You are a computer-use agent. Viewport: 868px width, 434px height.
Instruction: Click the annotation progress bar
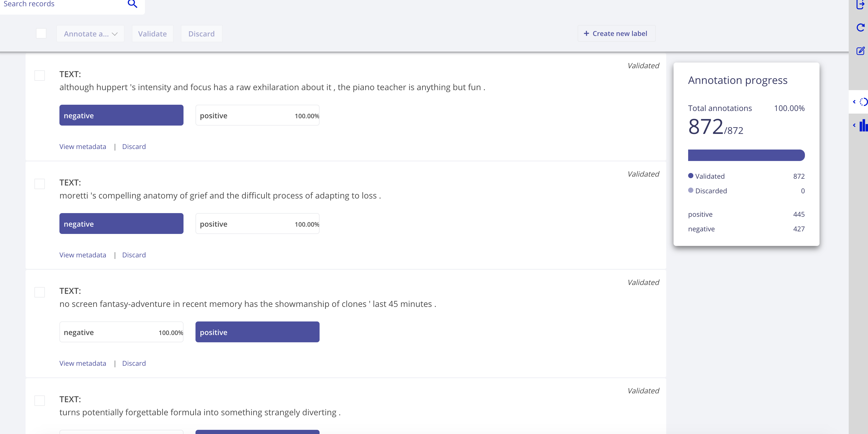(x=746, y=155)
